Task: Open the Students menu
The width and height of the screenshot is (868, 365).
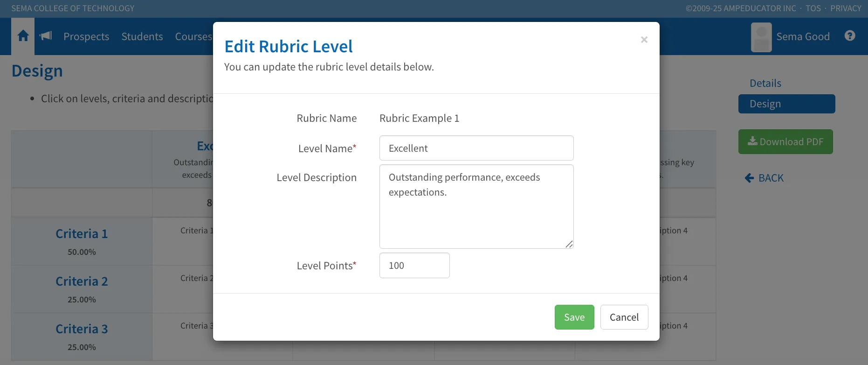Action: (142, 36)
